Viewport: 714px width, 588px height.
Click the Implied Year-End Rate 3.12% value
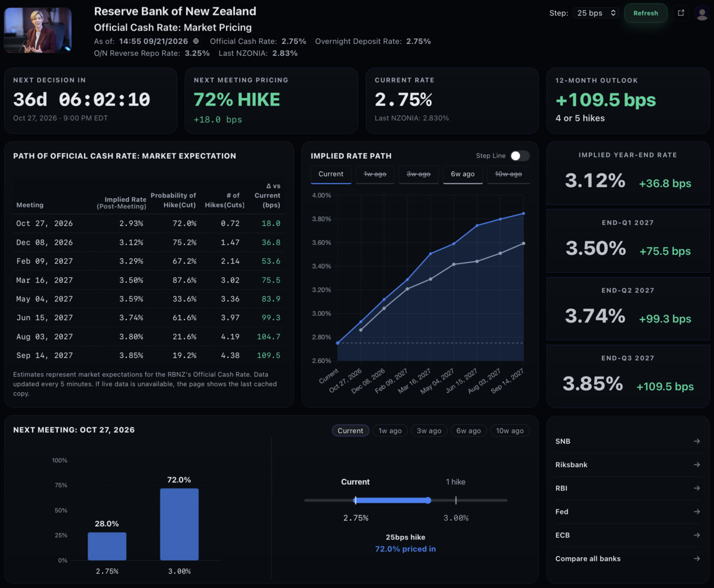click(x=595, y=180)
